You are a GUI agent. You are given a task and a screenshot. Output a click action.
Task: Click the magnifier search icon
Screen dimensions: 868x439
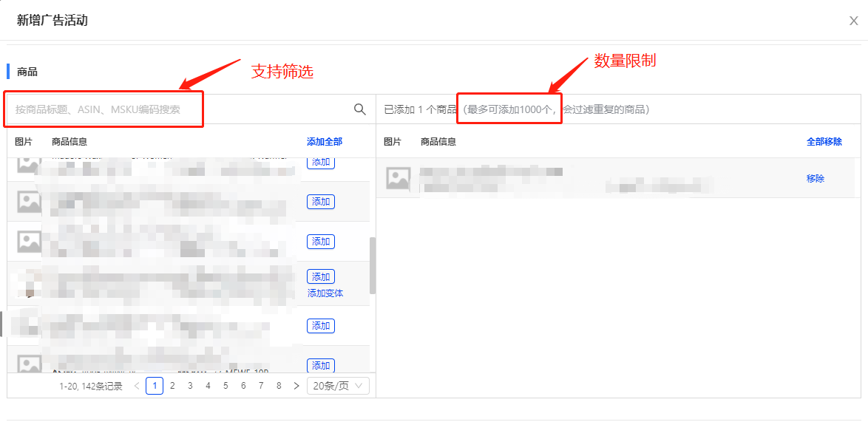[x=360, y=109]
